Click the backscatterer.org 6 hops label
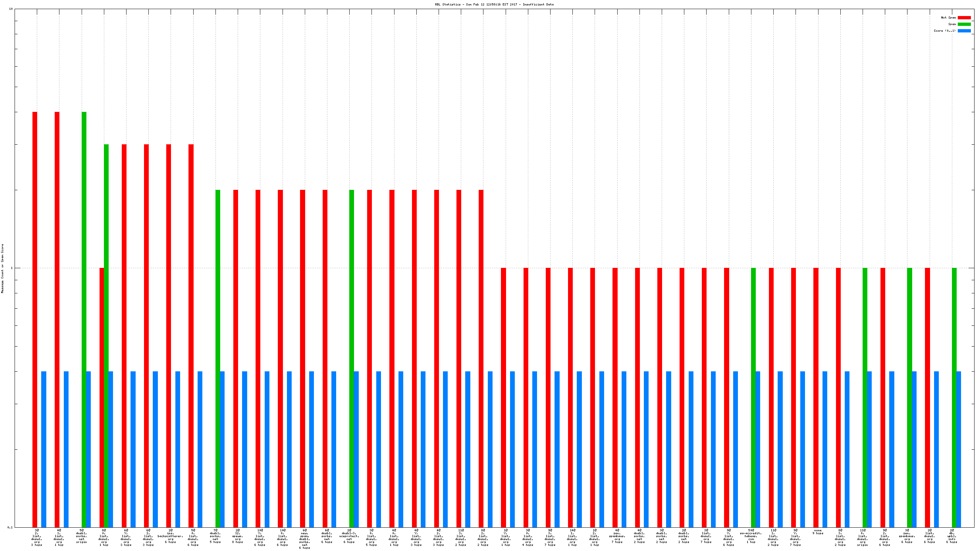Viewport: 980px width, 551px height. [170, 536]
